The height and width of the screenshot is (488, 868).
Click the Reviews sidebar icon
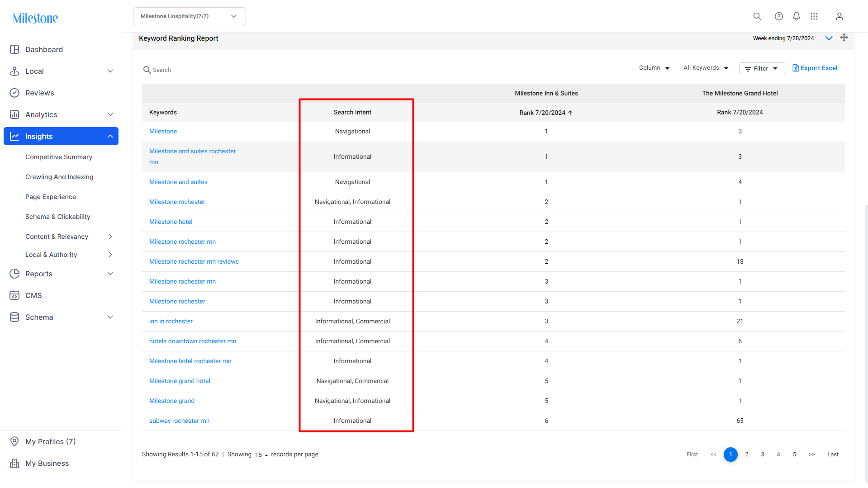14,93
